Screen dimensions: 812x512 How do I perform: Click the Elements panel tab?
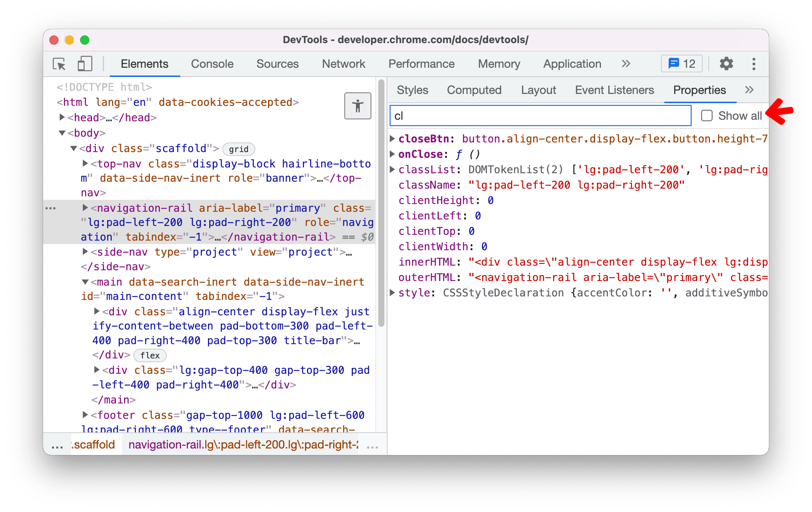coord(144,63)
